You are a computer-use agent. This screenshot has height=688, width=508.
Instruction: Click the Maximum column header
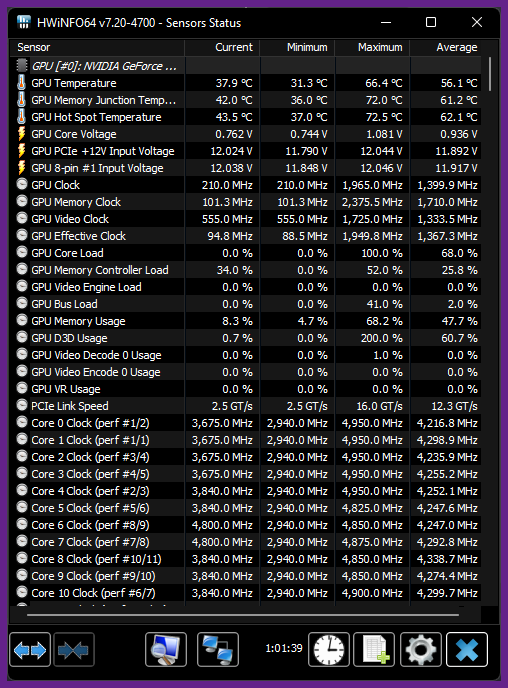(x=372, y=47)
